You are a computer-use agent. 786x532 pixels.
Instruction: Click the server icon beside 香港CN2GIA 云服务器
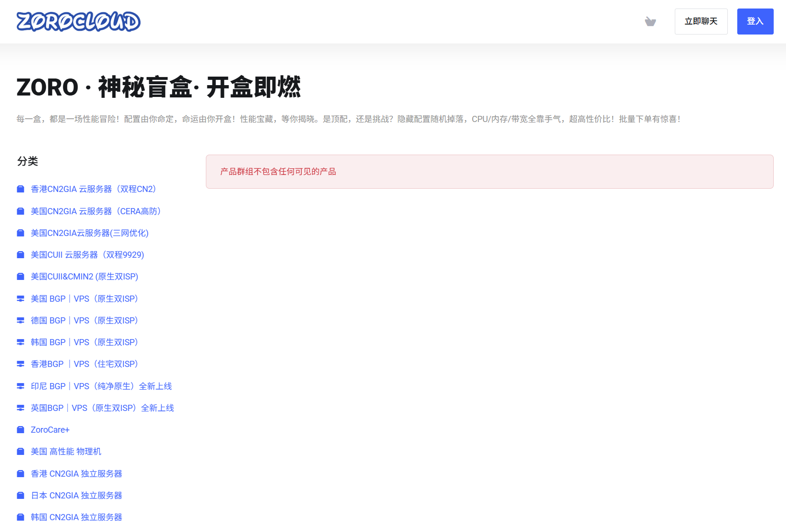20,189
